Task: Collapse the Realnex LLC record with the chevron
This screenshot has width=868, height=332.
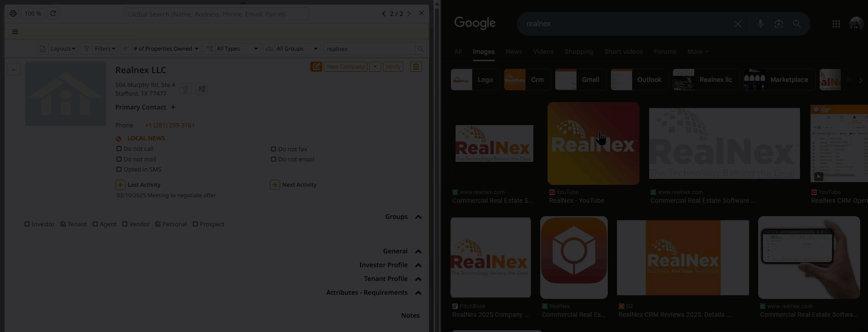Action: 13,70
